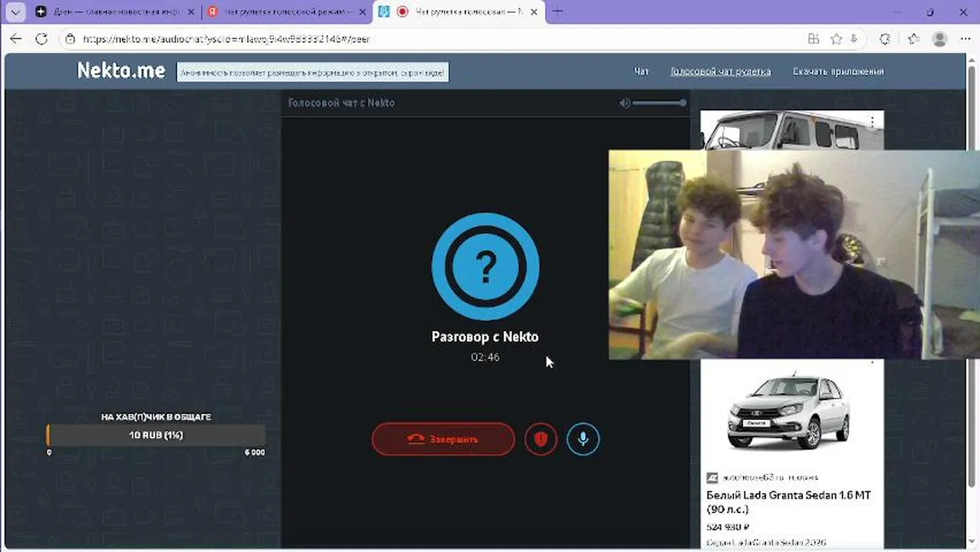Select the active Чат рулетка tab
Viewport: 980px width, 552px height.
(460, 11)
